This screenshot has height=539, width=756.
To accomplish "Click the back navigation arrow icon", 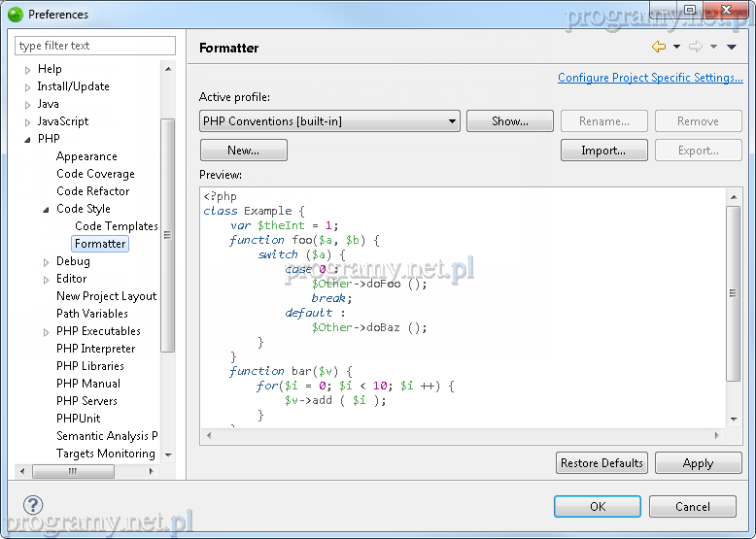I will (x=659, y=47).
